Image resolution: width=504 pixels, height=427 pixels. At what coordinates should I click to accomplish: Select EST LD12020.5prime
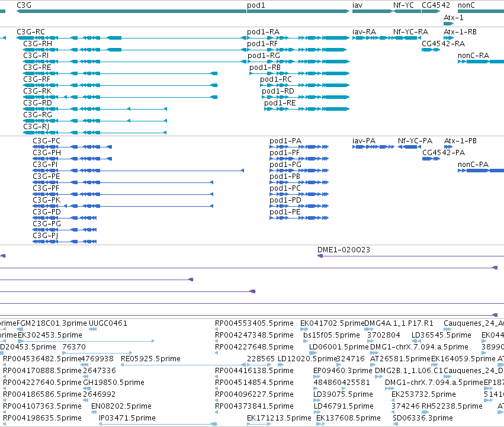point(307,359)
